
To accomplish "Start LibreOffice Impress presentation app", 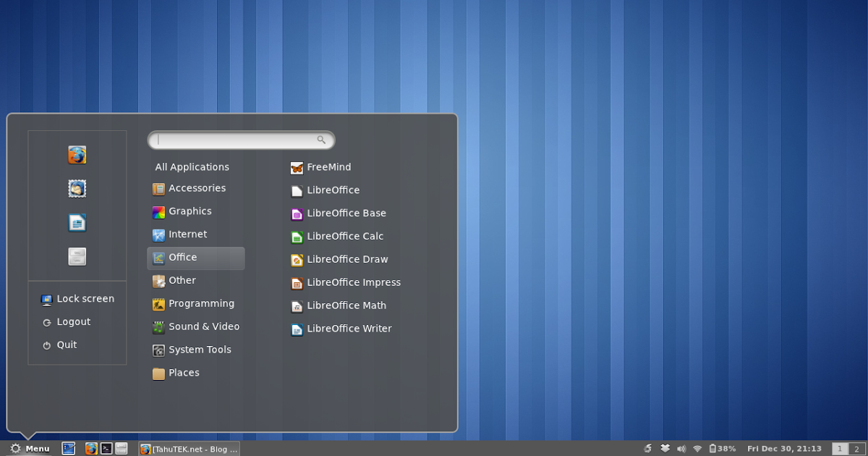I will 354,282.
